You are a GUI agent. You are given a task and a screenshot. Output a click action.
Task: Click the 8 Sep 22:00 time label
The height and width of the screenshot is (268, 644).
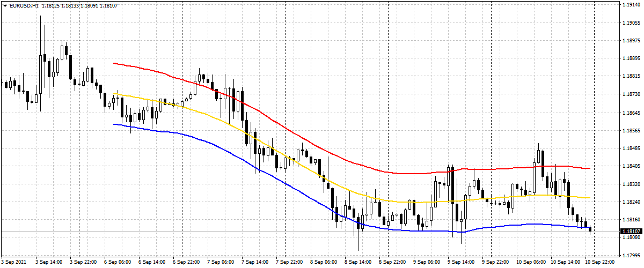click(x=393, y=263)
